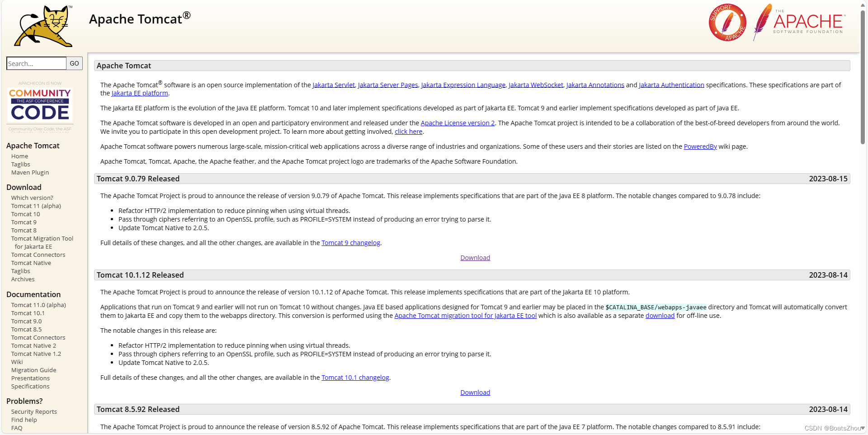Follow the Jakarta Annotations link
This screenshot has height=435, width=868.
click(595, 85)
